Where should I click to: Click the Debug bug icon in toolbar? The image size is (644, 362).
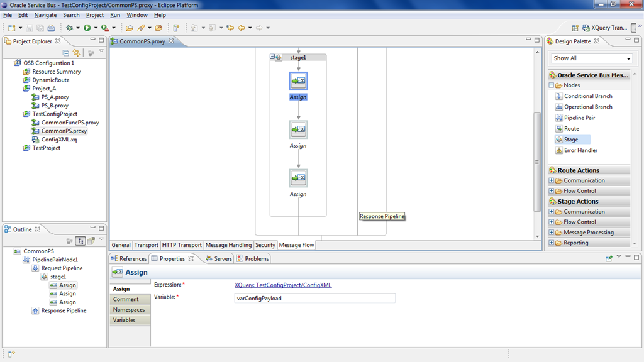point(69,28)
